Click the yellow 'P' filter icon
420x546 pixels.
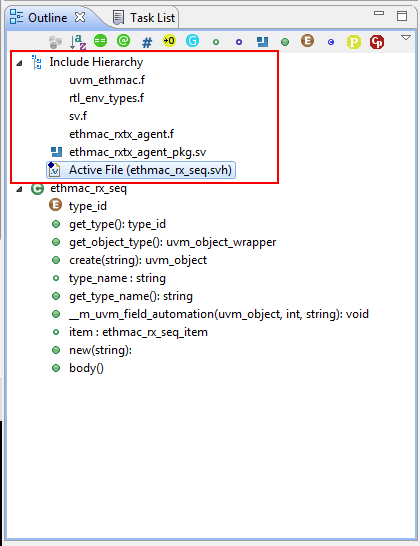click(x=354, y=42)
